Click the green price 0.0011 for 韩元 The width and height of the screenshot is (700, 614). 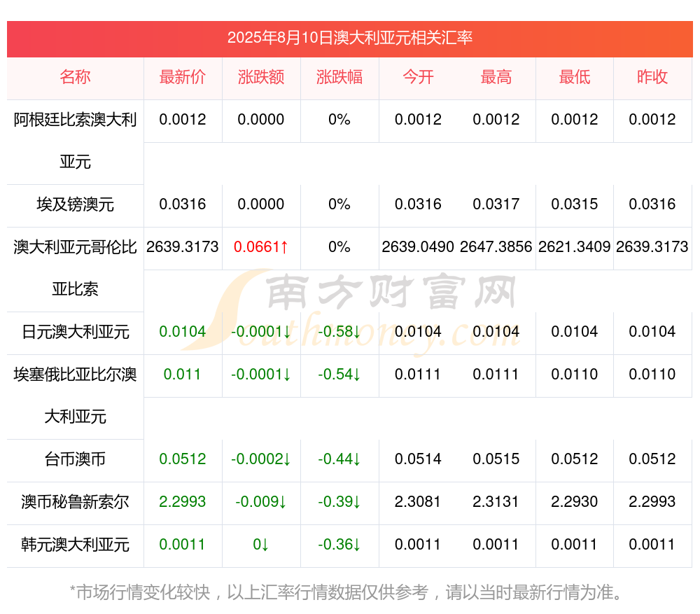(x=183, y=545)
